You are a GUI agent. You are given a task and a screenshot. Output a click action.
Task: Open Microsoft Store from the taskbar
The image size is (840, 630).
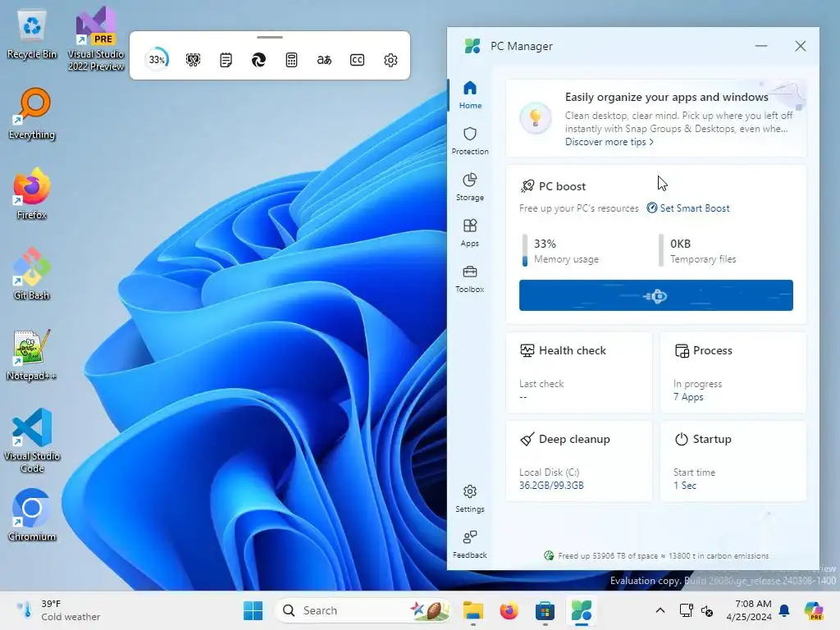tap(545, 610)
